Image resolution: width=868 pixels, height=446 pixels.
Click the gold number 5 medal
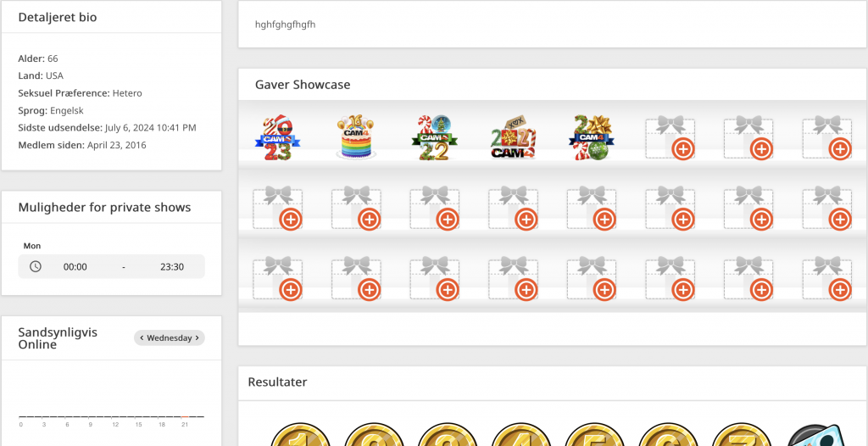(x=594, y=436)
